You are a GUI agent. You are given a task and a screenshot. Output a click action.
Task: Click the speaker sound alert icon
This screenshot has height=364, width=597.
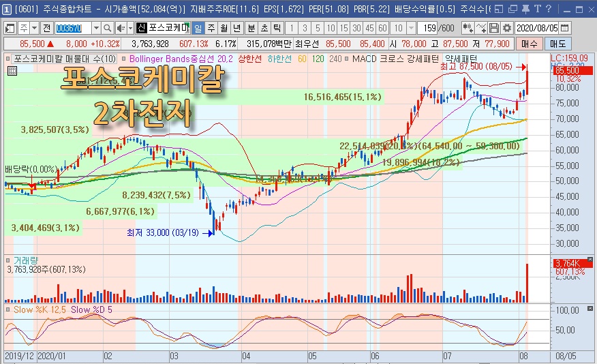(x=121, y=28)
